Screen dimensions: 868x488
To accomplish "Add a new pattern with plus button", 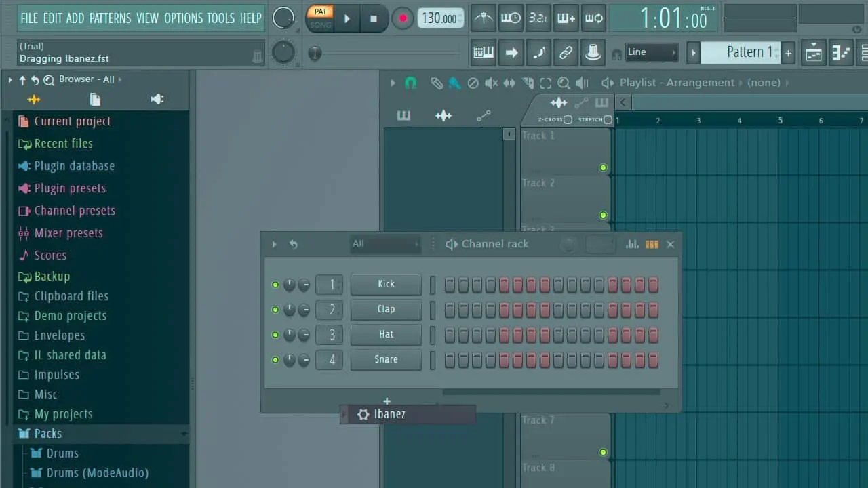I will point(788,52).
